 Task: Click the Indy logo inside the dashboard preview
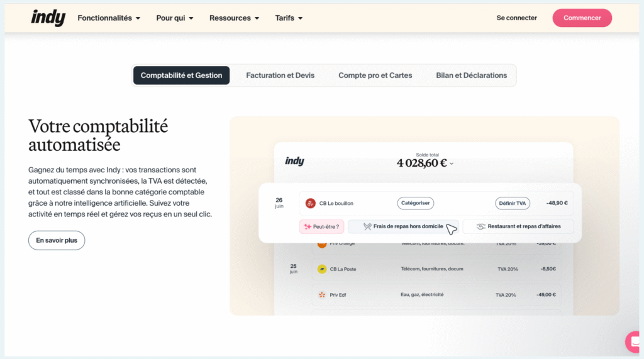pyautogui.click(x=294, y=161)
